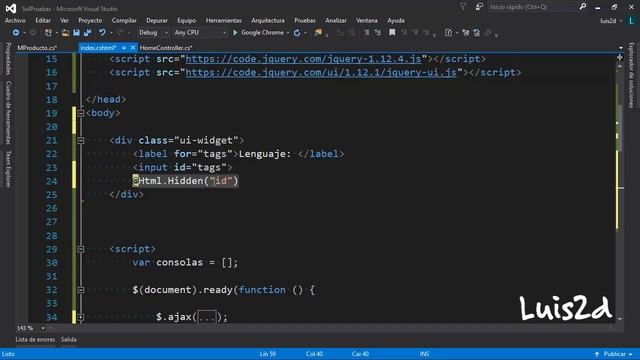Open the Explorador de soluciones side tab
640x360 pixels.
[631, 75]
